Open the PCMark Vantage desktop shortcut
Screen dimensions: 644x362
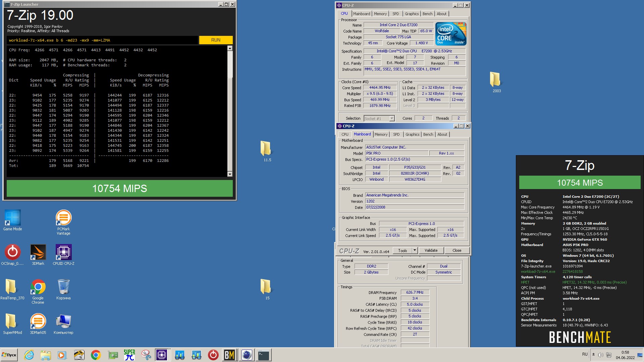pos(63,222)
